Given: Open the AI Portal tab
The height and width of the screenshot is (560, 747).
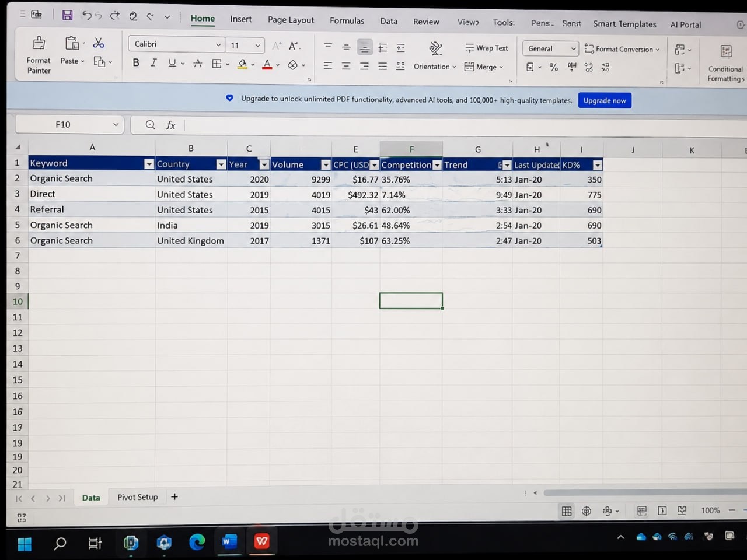Looking at the screenshot, I should tap(686, 24).
